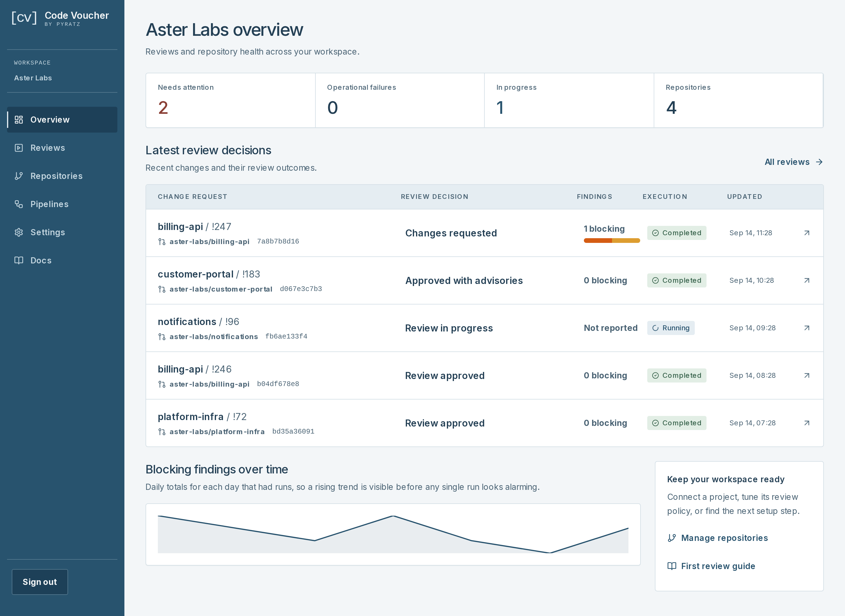
Task: Click commit hash 7a8b7b8d16
Action: (x=278, y=241)
